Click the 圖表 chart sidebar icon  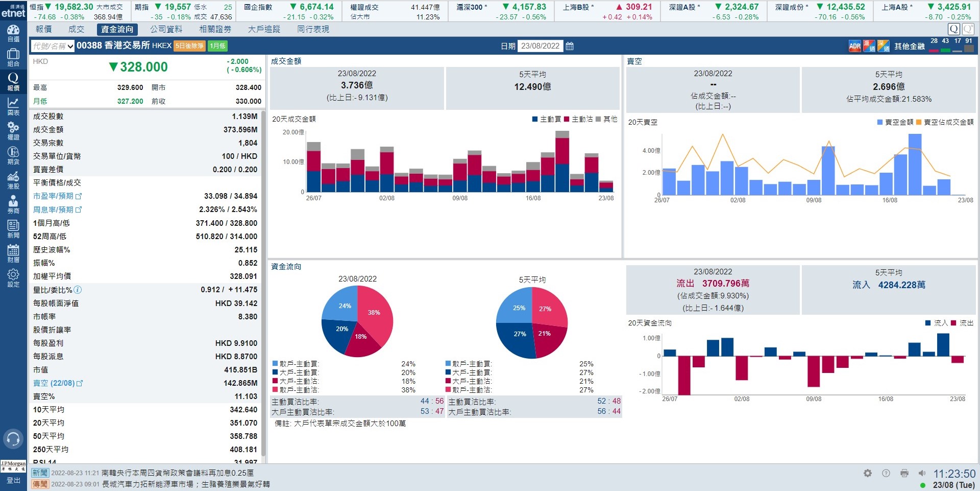(x=13, y=106)
